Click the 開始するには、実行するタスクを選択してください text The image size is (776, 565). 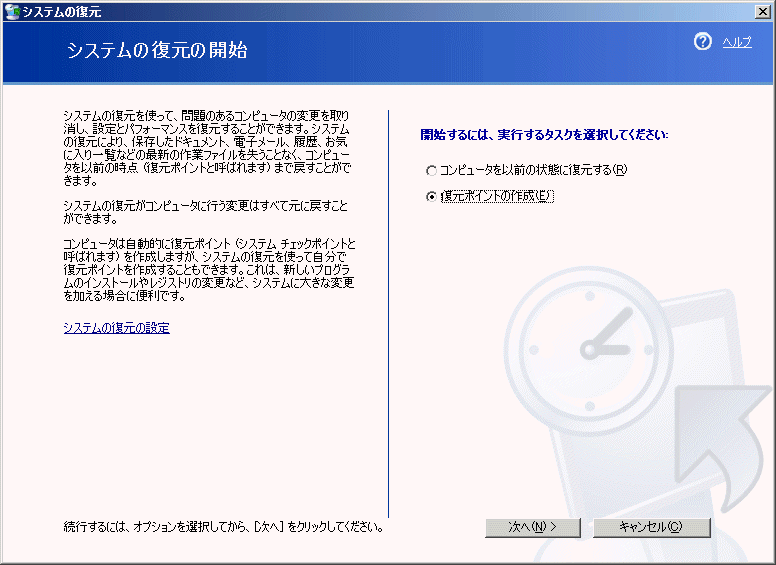tap(544, 135)
